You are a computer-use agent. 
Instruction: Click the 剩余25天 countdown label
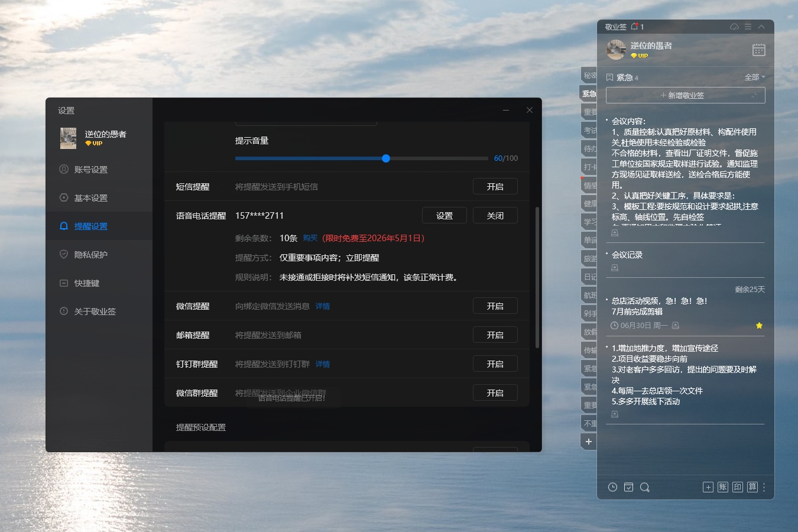(x=750, y=290)
